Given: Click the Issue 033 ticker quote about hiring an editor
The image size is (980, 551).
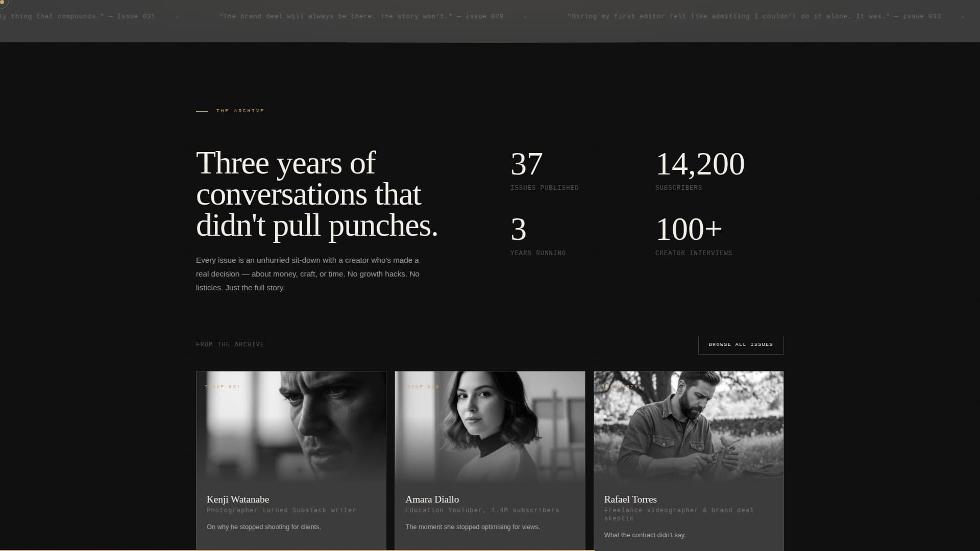Looking at the screenshot, I should 754,16.
